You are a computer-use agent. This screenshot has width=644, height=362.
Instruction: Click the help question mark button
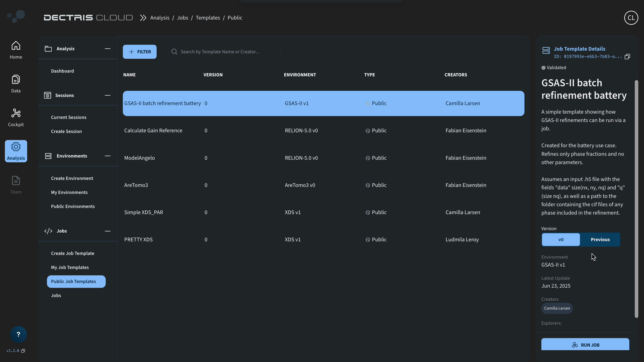click(x=18, y=334)
